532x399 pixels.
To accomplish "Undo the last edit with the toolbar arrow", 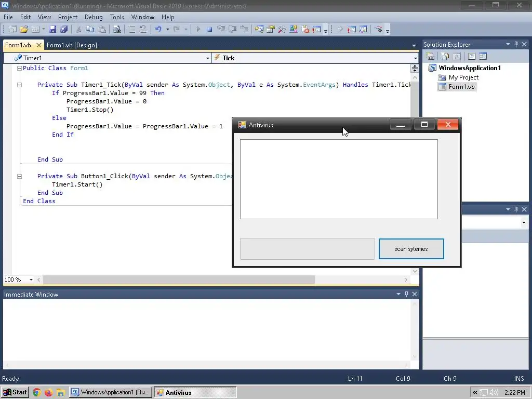I will point(158,30).
